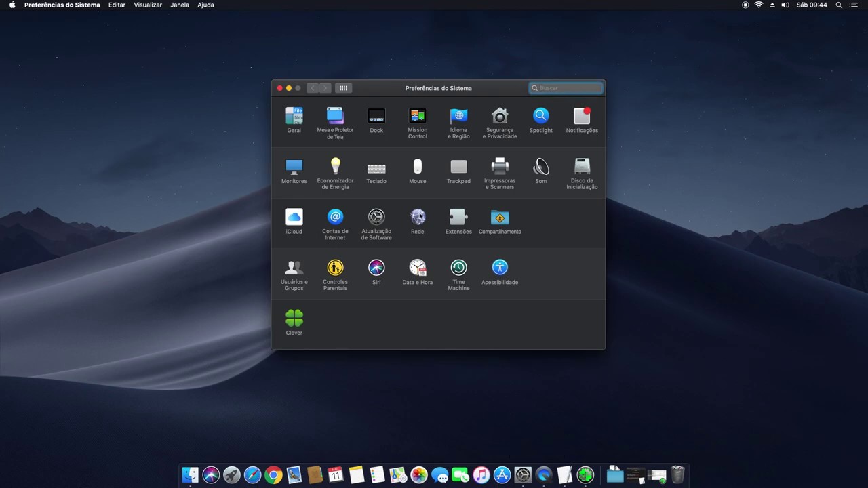Open Photos from the Dock
The height and width of the screenshot is (488, 868).
(x=419, y=475)
